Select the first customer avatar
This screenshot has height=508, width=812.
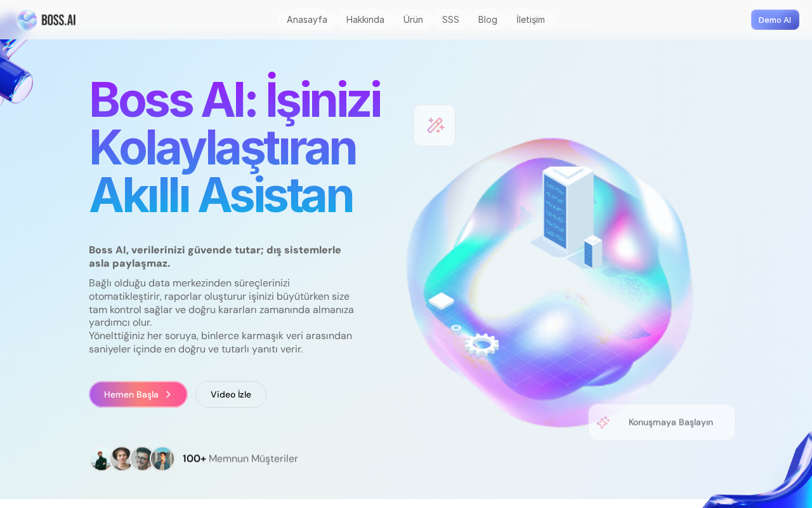point(101,458)
